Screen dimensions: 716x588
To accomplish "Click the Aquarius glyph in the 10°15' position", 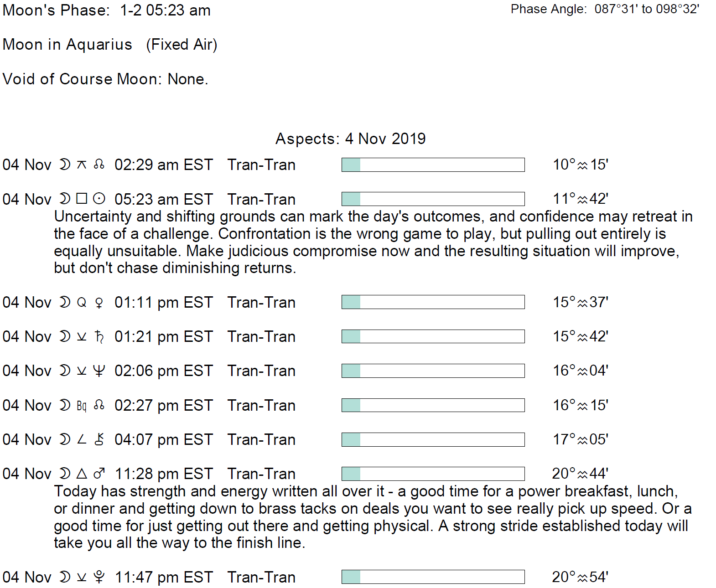I will click(x=582, y=165).
